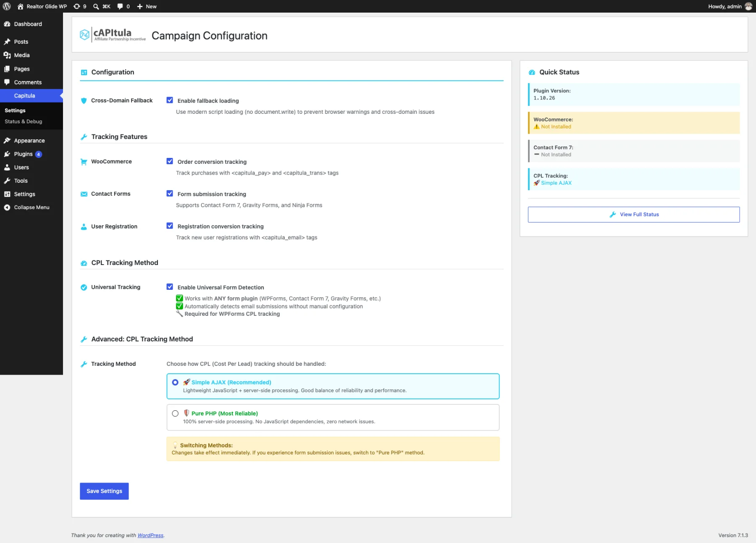Select Simple AJAX (Recommended) radio button
The height and width of the screenshot is (543, 756).
[175, 382]
